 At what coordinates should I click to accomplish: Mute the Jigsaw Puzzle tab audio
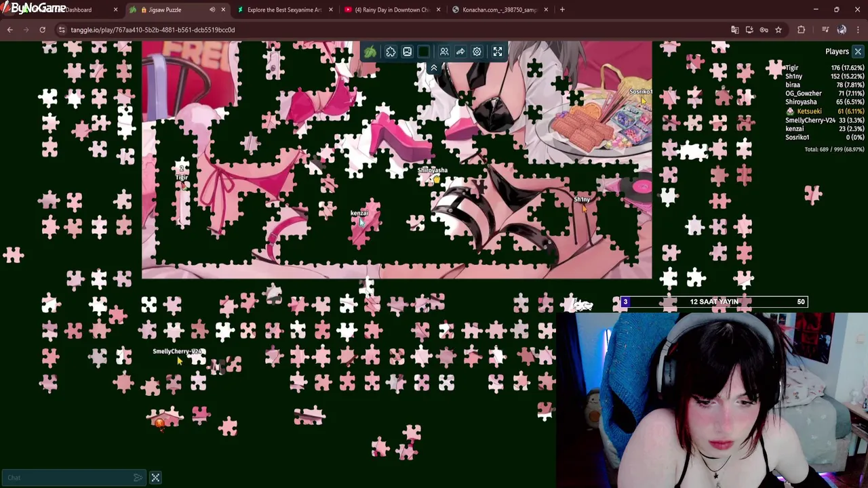pyautogui.click(x=212, y=9)
